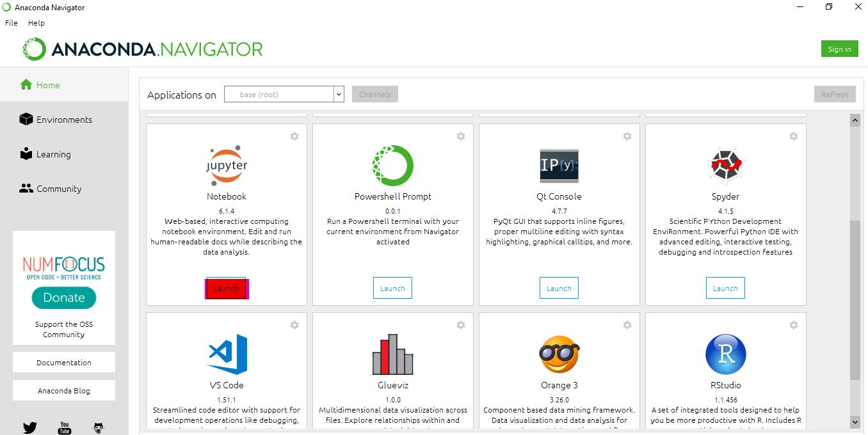Open the Help menu

pyautogui.click(x=36, y=23)
